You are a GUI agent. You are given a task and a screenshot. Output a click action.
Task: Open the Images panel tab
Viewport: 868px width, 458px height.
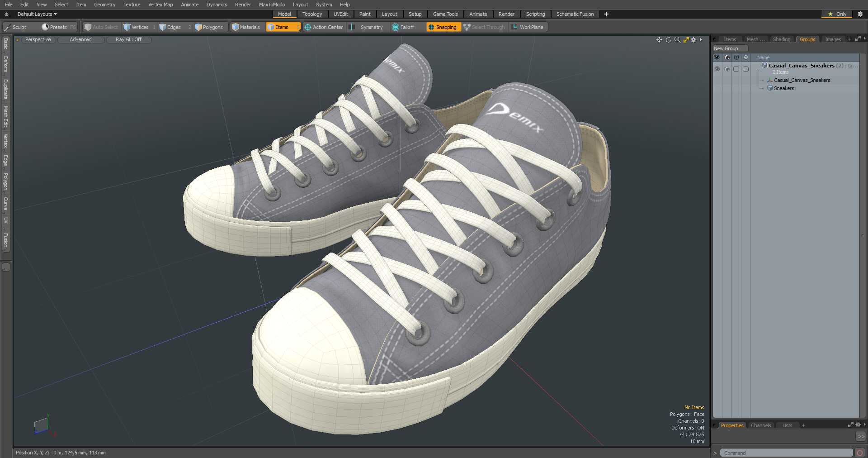[833, 40]
